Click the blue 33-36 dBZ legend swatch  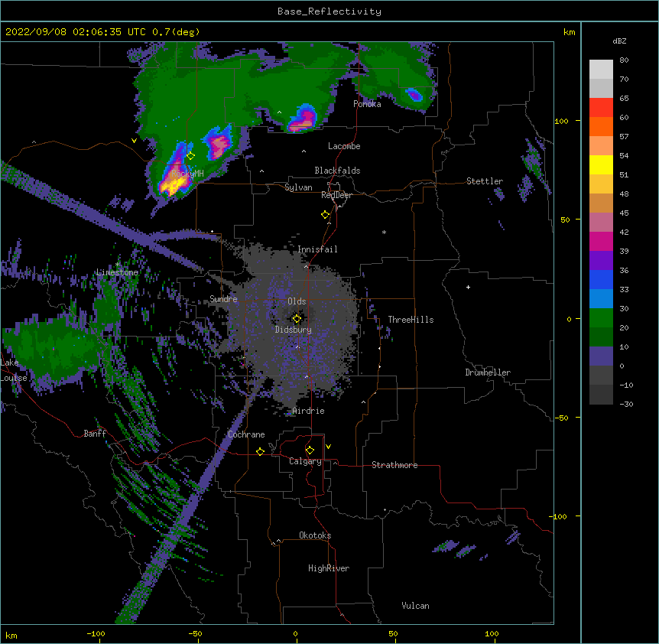pos(601,279)
